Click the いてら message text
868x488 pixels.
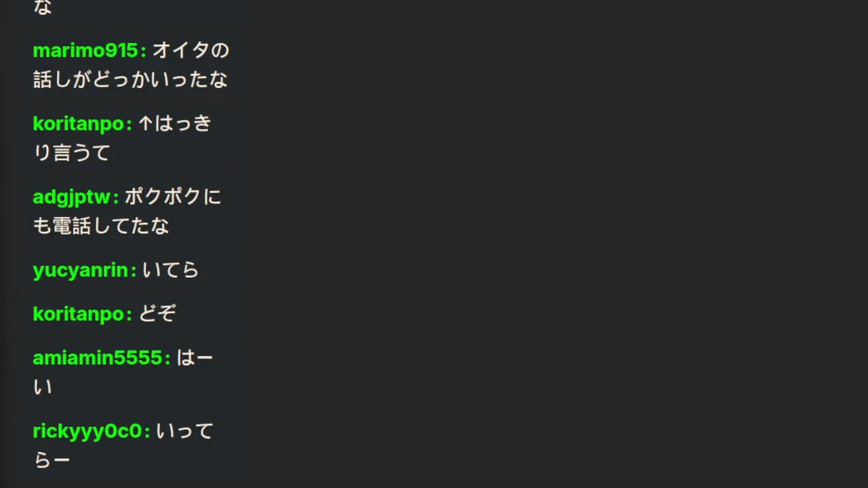(x=170, y=270)
